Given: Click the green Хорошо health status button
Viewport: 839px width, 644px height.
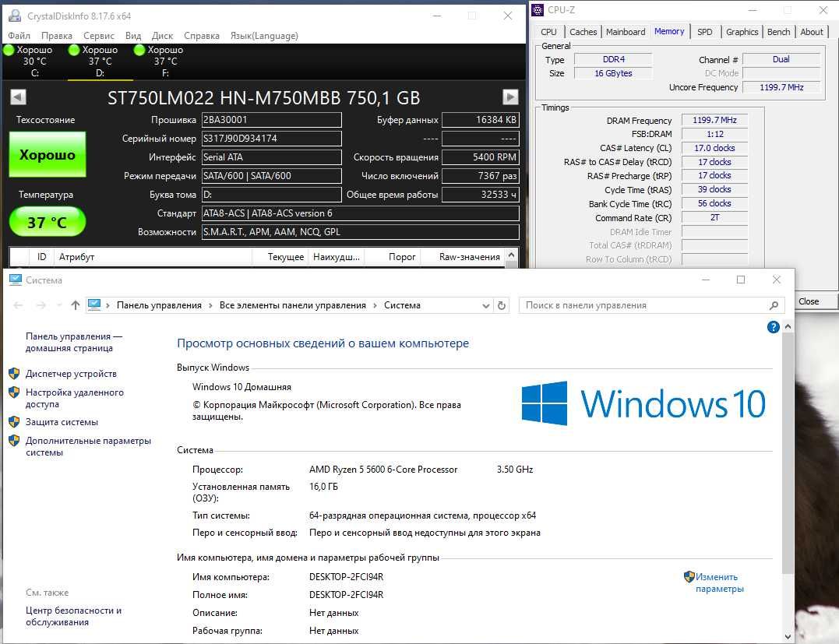Looking at the screenshot, I should click(48, 154).
